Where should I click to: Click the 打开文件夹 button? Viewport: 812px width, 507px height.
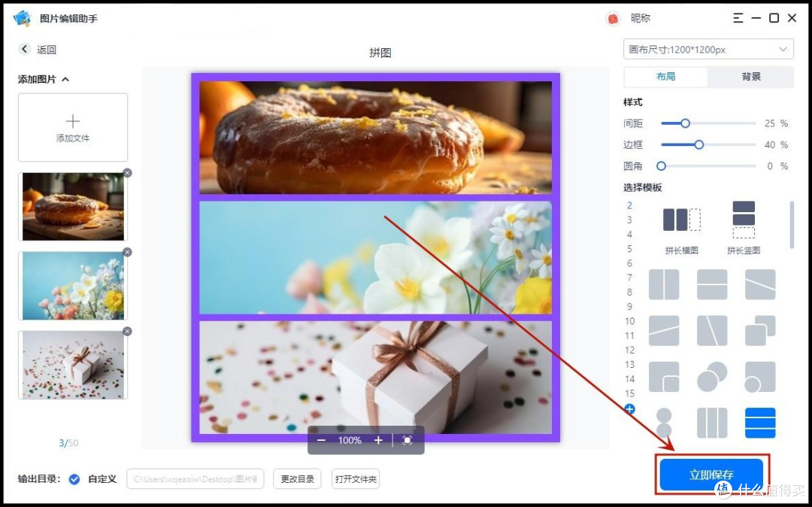coord(356,479)
